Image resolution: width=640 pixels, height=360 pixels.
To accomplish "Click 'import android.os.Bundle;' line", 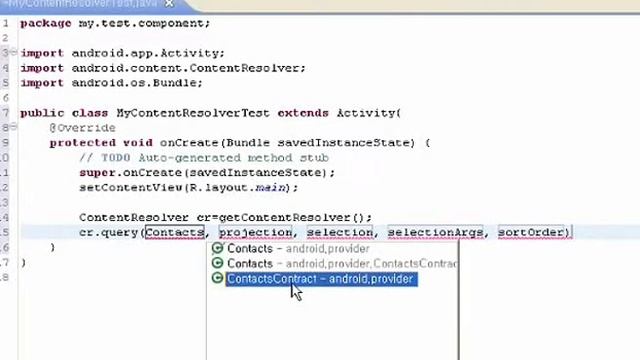I will coord(111,83).
